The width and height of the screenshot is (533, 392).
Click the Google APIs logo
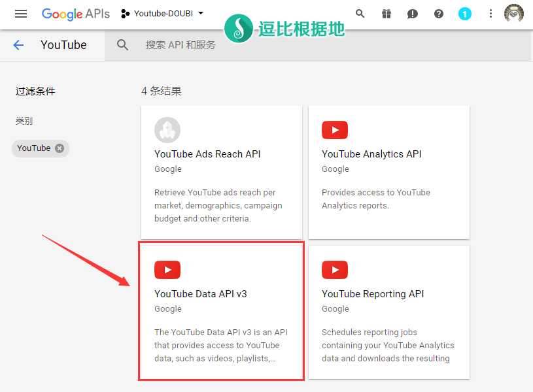76,14
